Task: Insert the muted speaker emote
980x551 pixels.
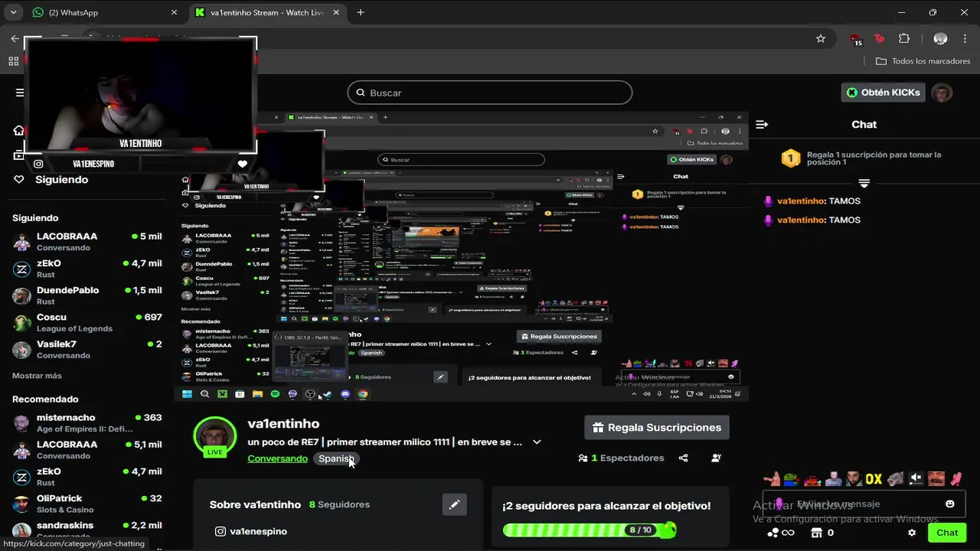Action: click(x=916, y=479)
